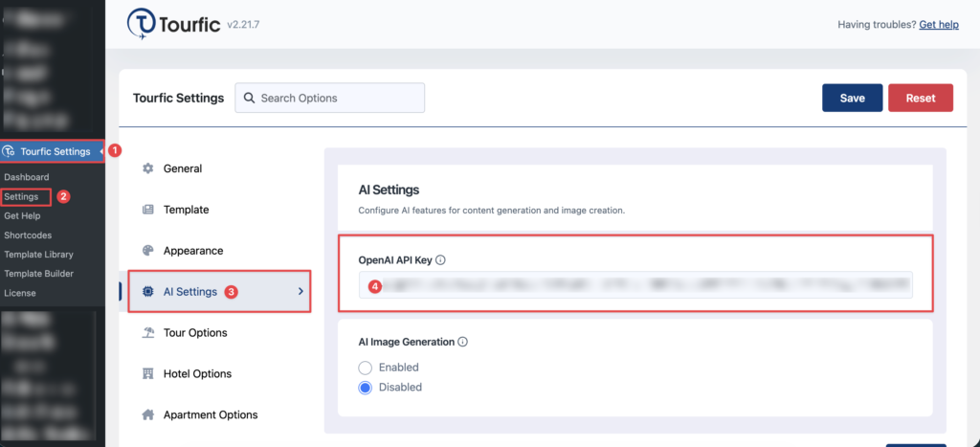This screenshot has width=980, height=447.
Task: Click the Appearance palette icon
Action: 147,251
